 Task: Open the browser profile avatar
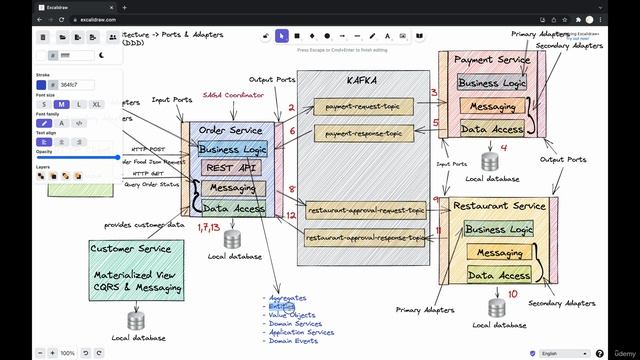click(589, 20)
